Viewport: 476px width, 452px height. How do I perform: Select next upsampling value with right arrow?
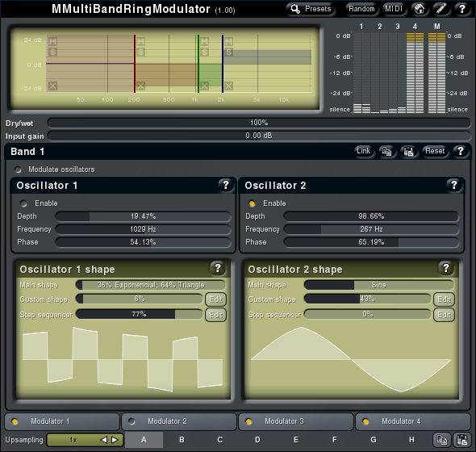(x=115, y=440)
